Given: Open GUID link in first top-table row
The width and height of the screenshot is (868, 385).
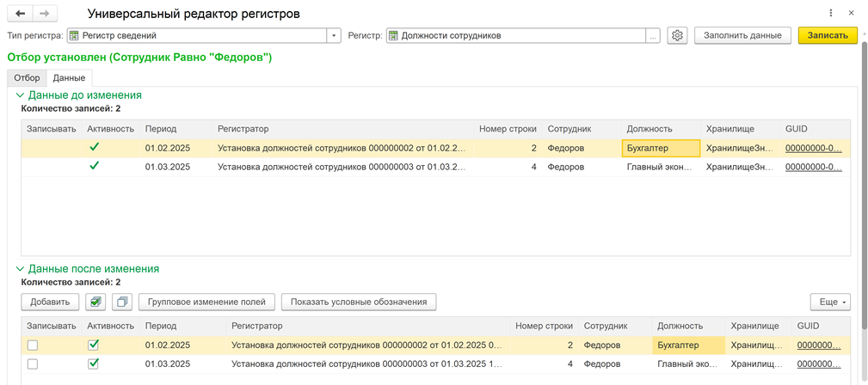Looking at the screenshot, I should [x=813, y=148].
